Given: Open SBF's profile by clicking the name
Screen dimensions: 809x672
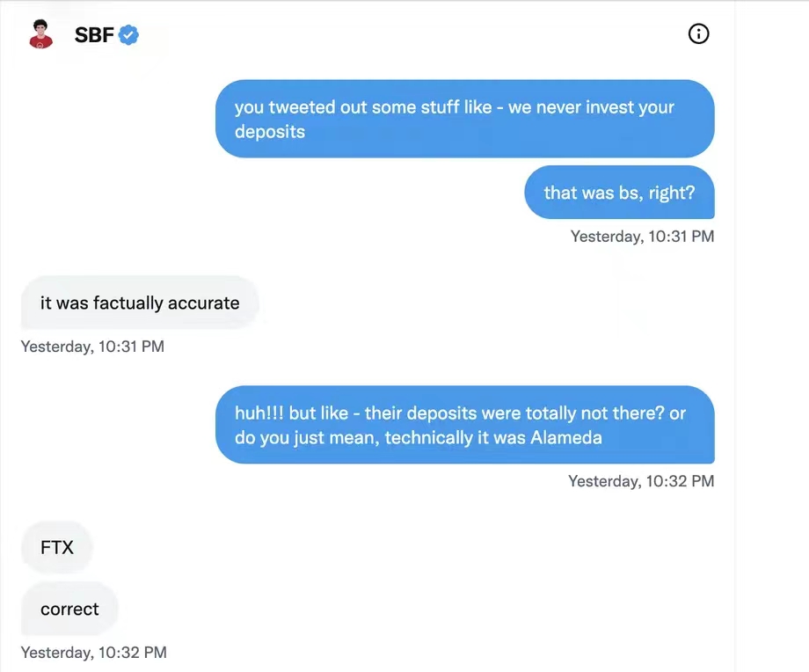Looking at the screenshot, I should (x=95, y=35).
